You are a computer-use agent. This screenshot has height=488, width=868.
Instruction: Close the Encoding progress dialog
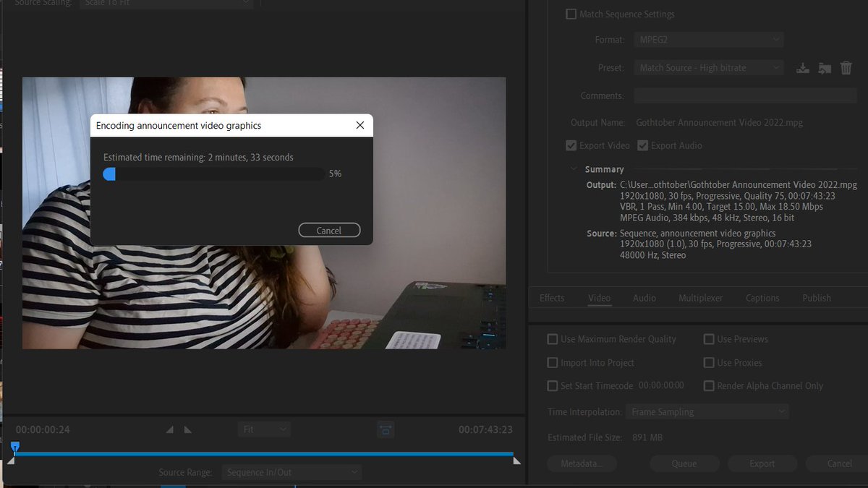pyautogui.click(x=360, y=125)
